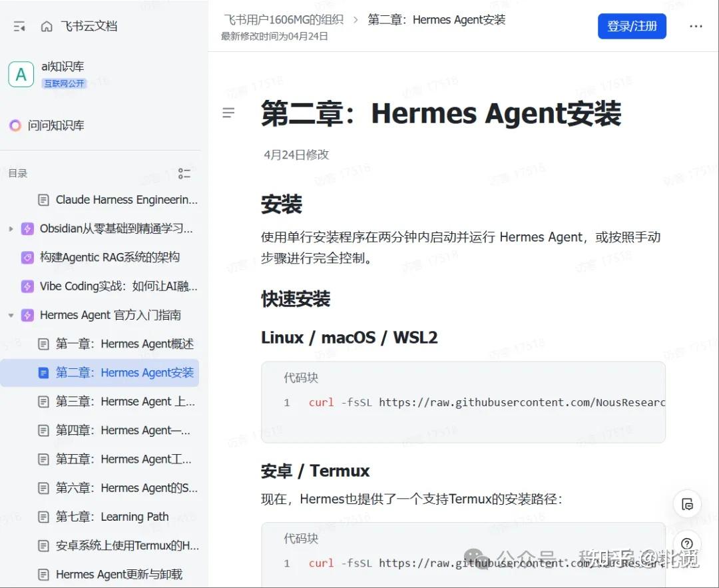Viewport: 719px width, 588px height.
Task: Click the purple icon beside Obsidian entry
Action: (x=27, y=228)
